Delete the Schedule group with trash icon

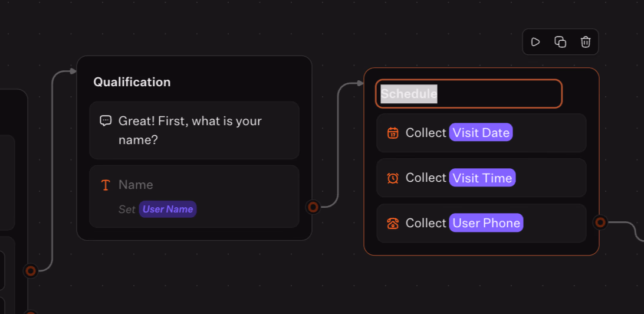(585, 42)
